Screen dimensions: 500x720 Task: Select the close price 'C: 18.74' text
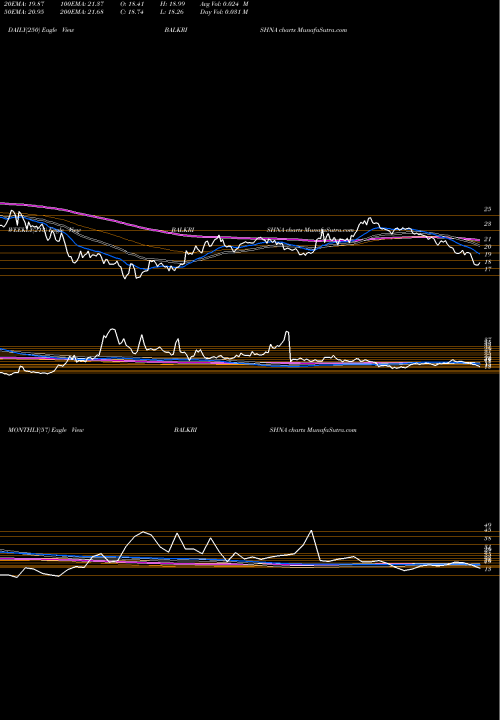coord(131,12)
